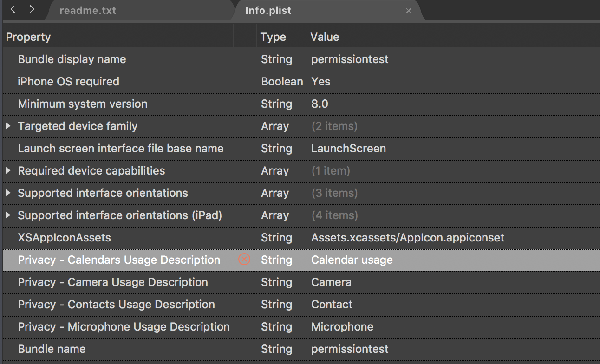Remove the Calendars Usage Description entry
600x364 pixels.
[244, 260]
